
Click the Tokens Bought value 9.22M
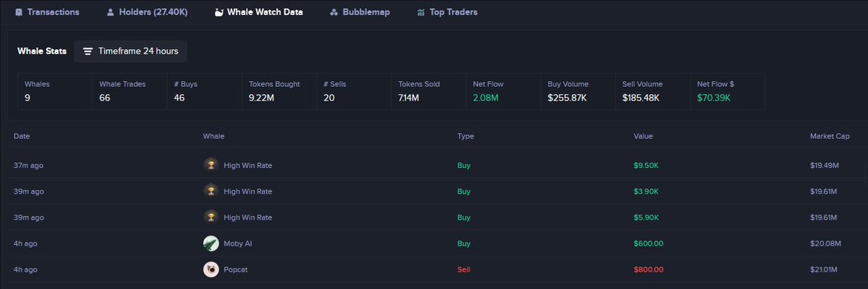point(261,98)
